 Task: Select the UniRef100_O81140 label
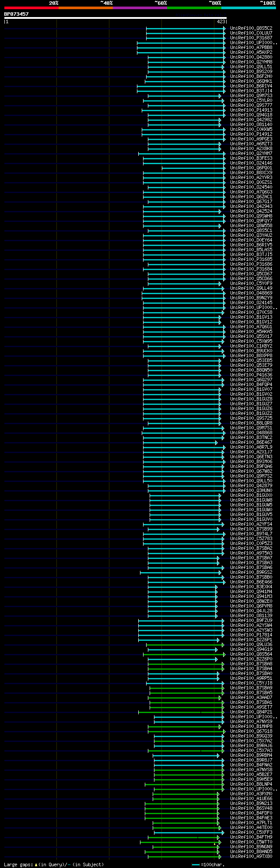point(251,124)
